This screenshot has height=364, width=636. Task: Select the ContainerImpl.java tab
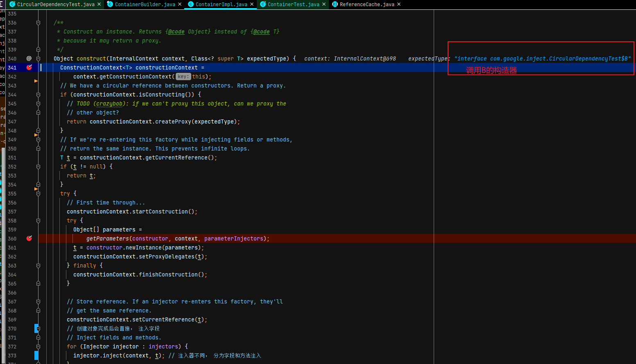click(x=221, y=4)
